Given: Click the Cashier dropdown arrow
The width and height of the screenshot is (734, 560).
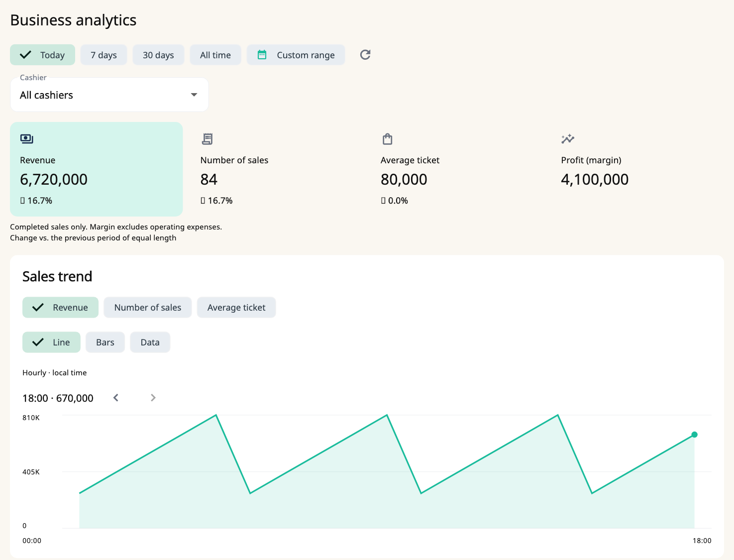Looking at the screenshot, I should pos(194,95).
